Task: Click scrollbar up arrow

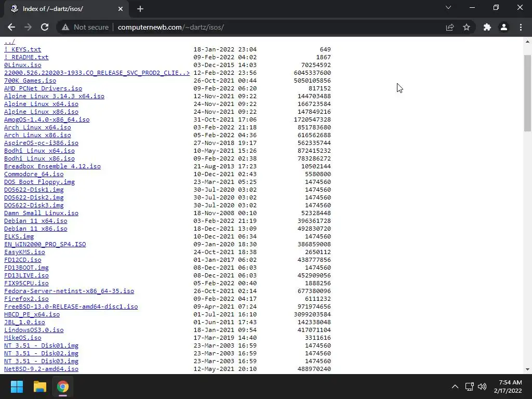Action: coord(527,42)
